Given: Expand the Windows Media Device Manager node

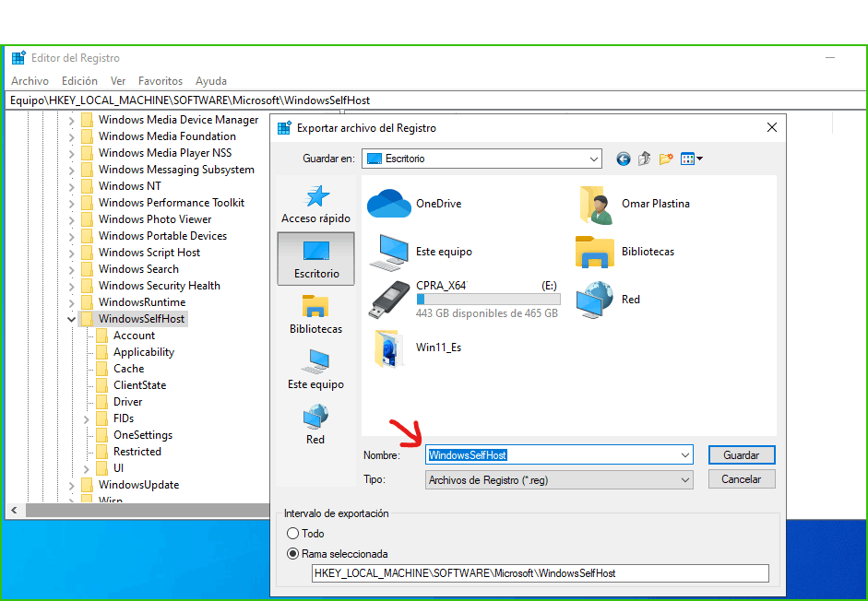Looking at the screenshot, I should point(71,120).
